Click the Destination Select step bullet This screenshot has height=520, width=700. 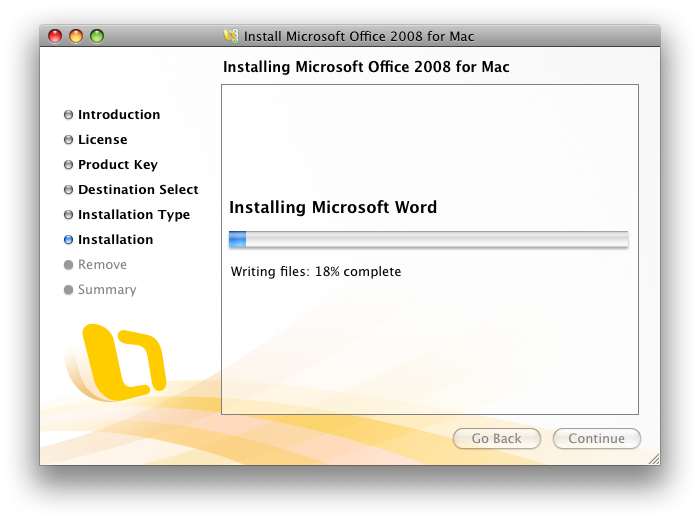[x=68, y=190]
